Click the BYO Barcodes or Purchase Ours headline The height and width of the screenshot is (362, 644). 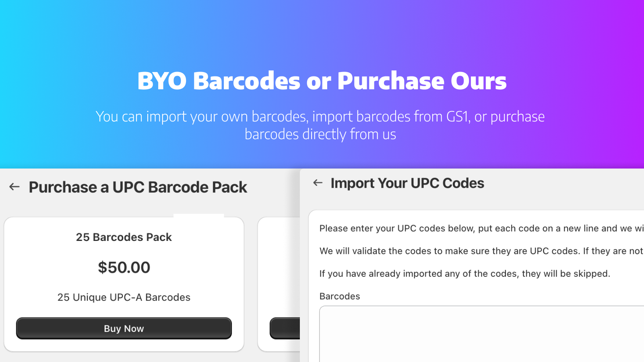322,81
